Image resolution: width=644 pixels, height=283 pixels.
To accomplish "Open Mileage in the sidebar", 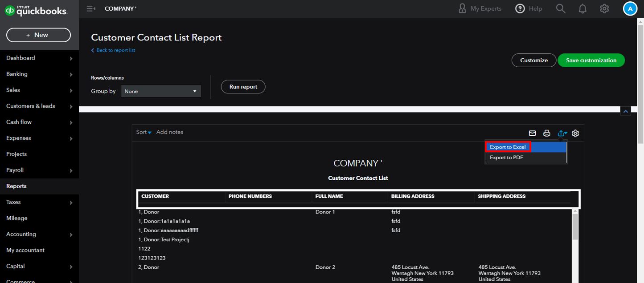I will 16,218.
